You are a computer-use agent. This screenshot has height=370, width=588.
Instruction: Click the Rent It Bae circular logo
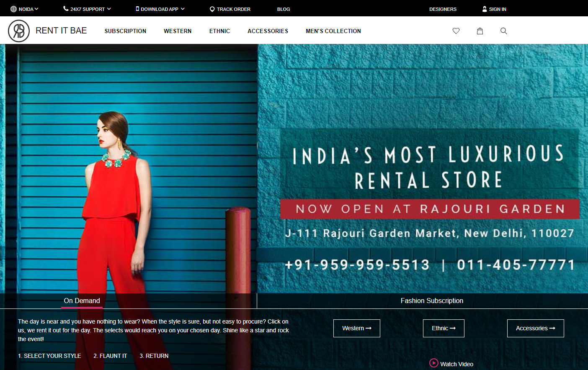point(19,31)
